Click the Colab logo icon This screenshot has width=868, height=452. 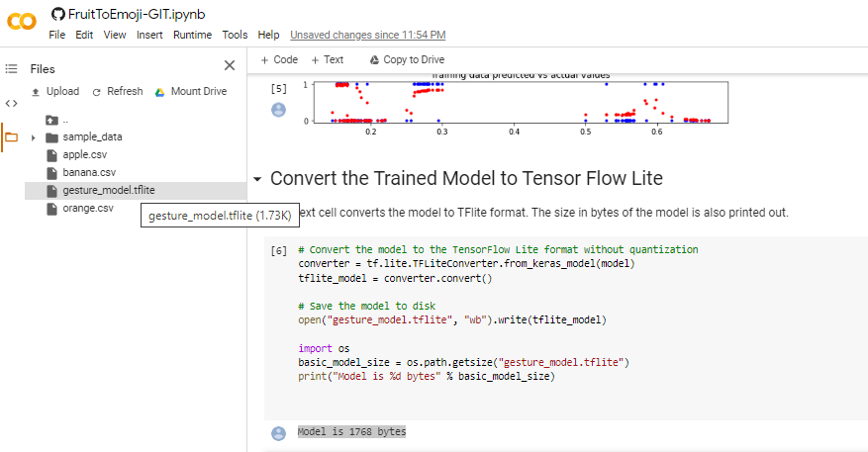(x=22, y=22)
